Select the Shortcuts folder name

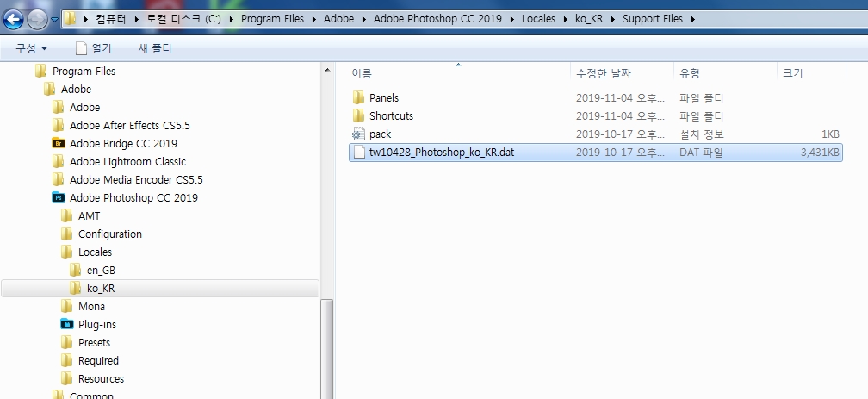[391, 116]
